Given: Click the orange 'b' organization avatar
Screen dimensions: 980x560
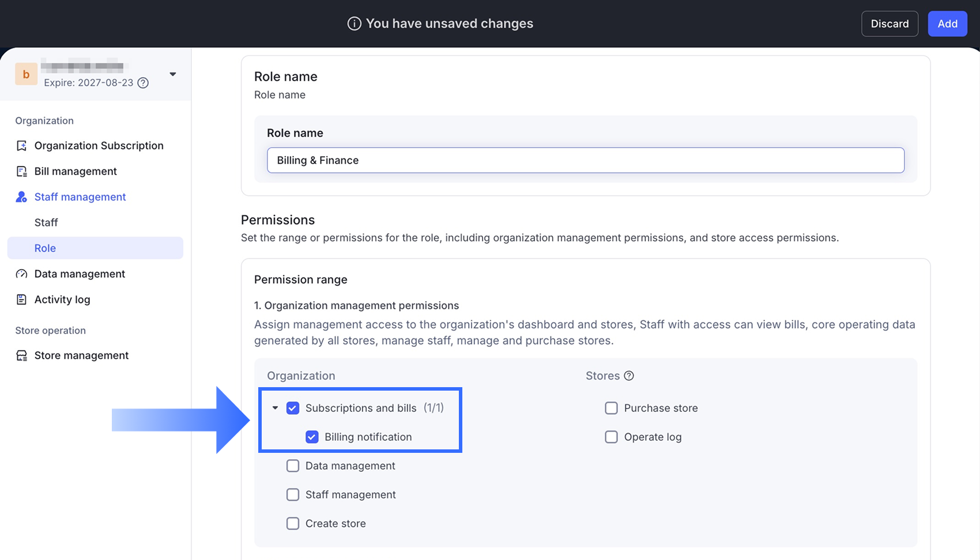Looking at the screenshot, I should point(26,74).
